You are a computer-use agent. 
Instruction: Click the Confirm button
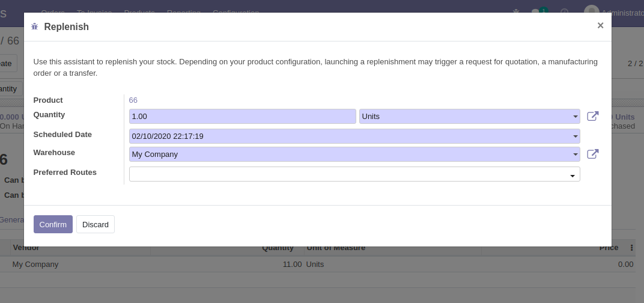coord(53,224)
